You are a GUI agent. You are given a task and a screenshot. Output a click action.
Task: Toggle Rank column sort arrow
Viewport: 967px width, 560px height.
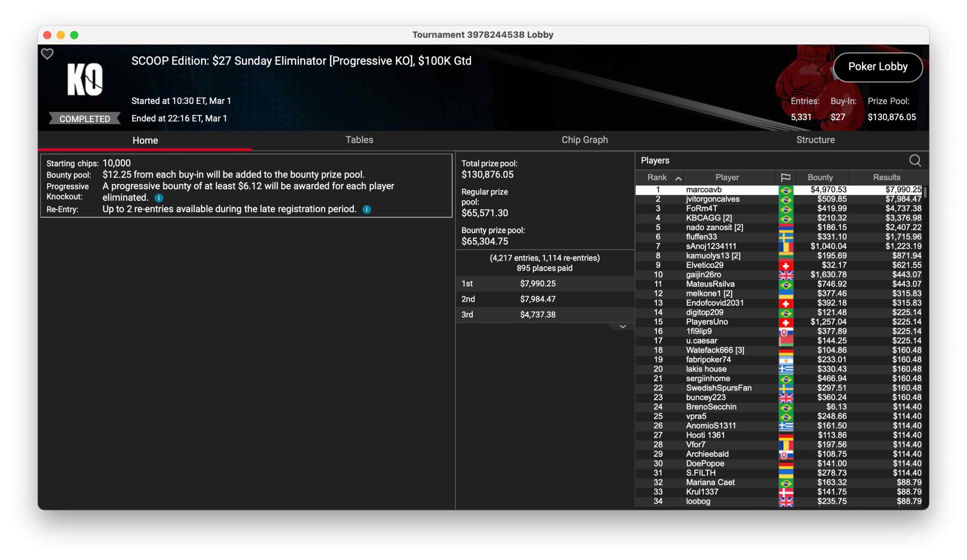tap(678, 178)
